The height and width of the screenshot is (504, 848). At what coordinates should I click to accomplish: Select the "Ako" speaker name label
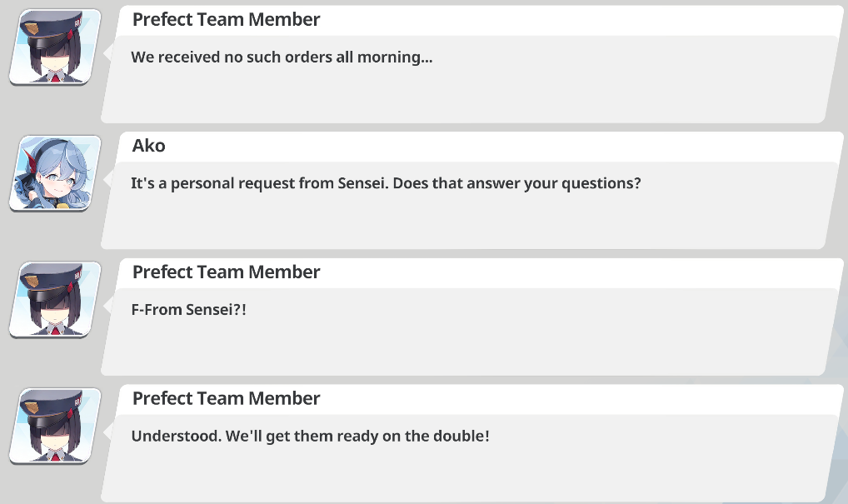click(149, 146)
